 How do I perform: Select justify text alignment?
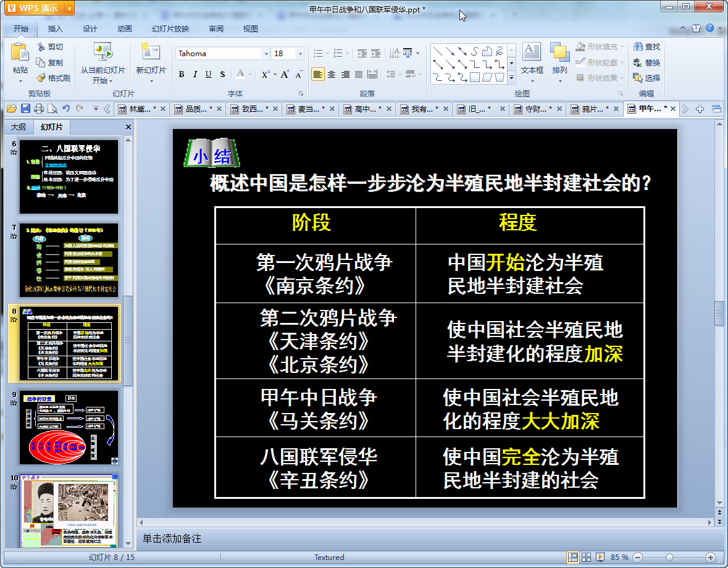tap(359, 74)
